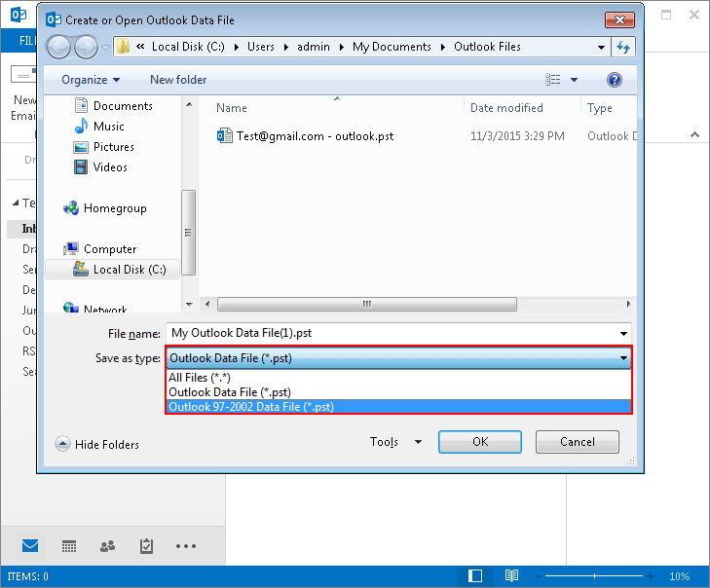Click the Cancel button
The height and width of the screenshot is (588, 710).
pos(577,442)
